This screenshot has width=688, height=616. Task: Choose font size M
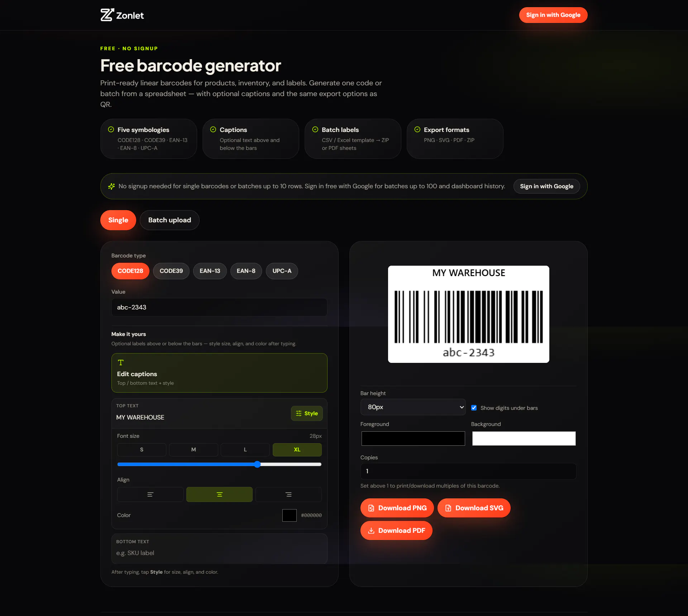pos(193,450)
